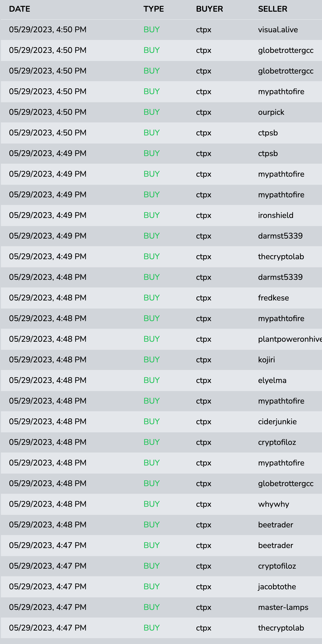322x644 pixels.
Task: Click seller master-lamps entry
Action: pyautogui.click(x=283, y=607)
